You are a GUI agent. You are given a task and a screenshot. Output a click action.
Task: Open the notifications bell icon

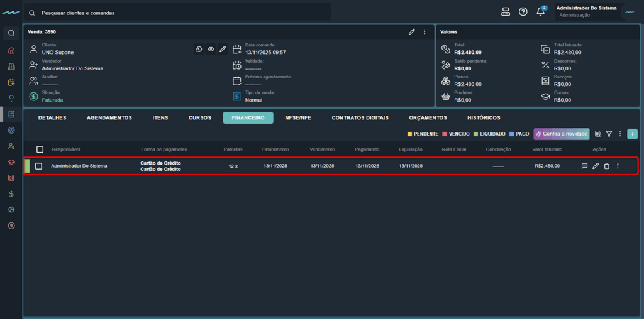click(x=541, y=12)
